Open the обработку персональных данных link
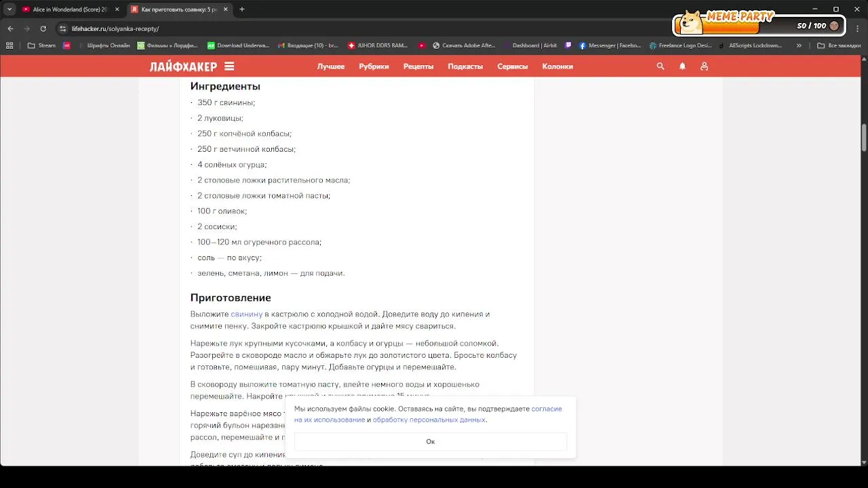This screenshot has width=868, height=488. point(429,420)
